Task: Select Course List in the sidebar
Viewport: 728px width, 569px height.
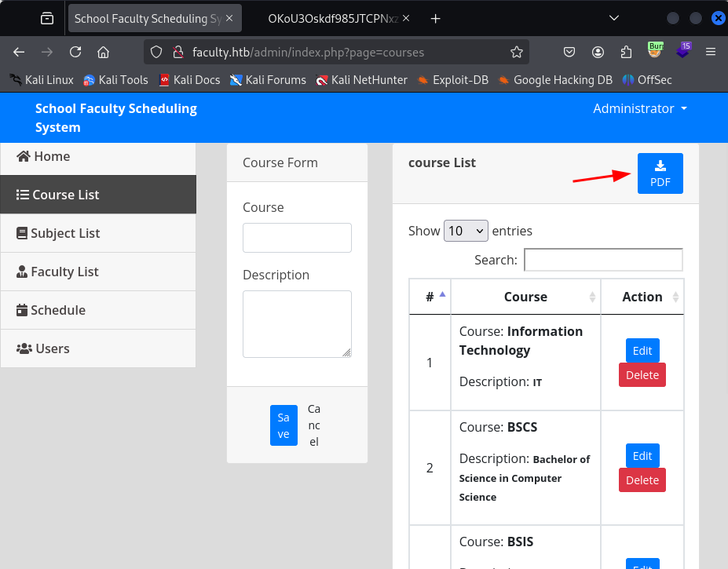Action: coord(98,195)
